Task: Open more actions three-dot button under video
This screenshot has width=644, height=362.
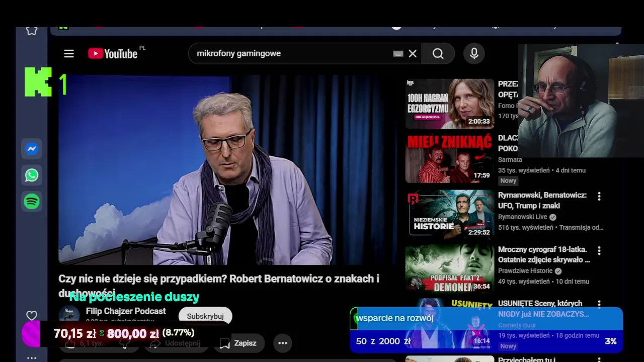Action: pos(283,343)
